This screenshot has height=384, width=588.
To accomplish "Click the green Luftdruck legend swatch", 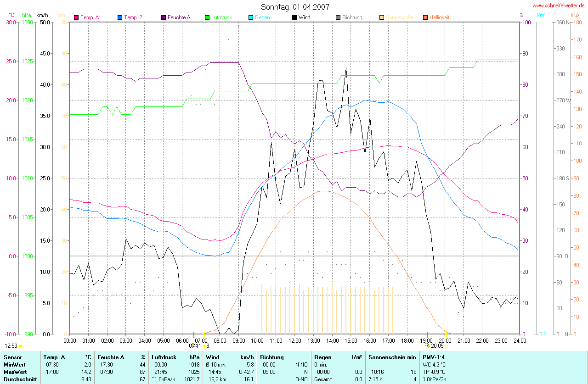I will click(207, 17).
